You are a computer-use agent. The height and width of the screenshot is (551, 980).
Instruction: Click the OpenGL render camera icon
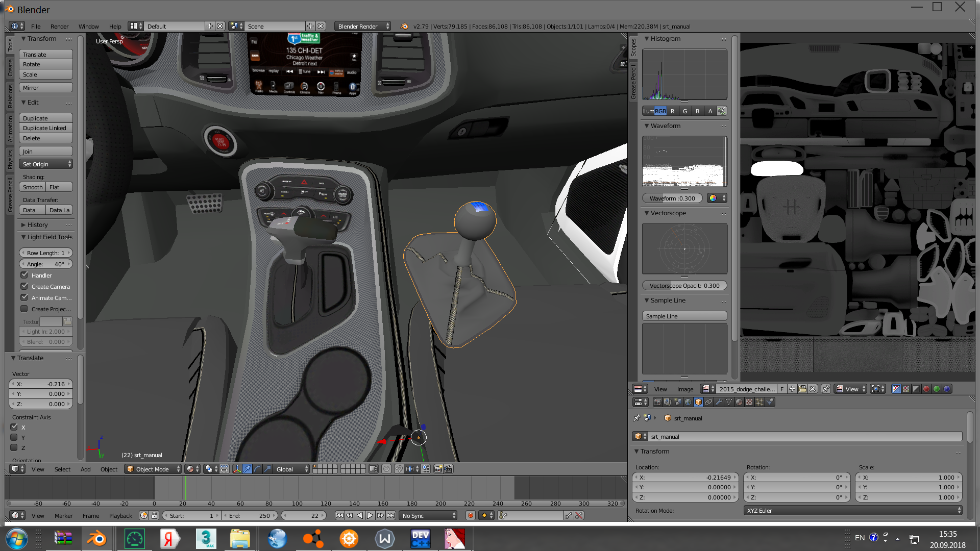438,469
